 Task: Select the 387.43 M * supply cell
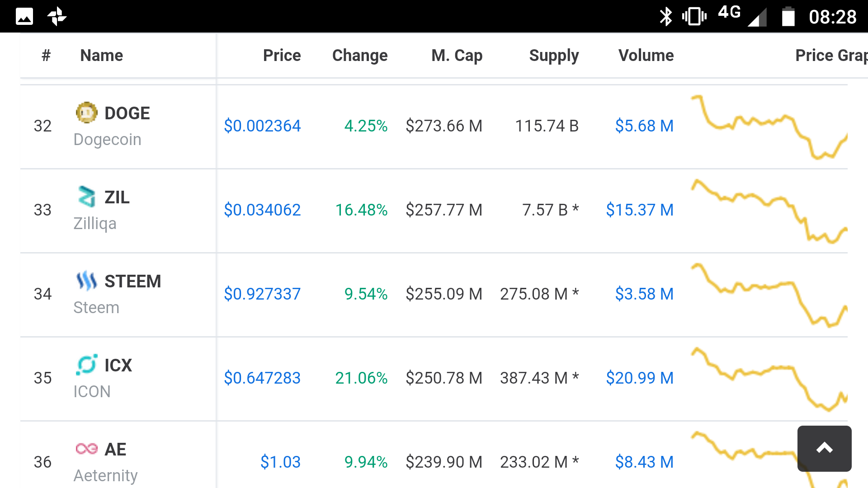(539, 378)
